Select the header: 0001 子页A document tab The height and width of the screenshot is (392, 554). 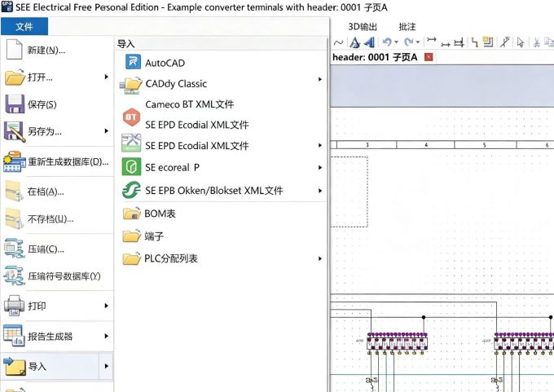[x=375, y=57]
